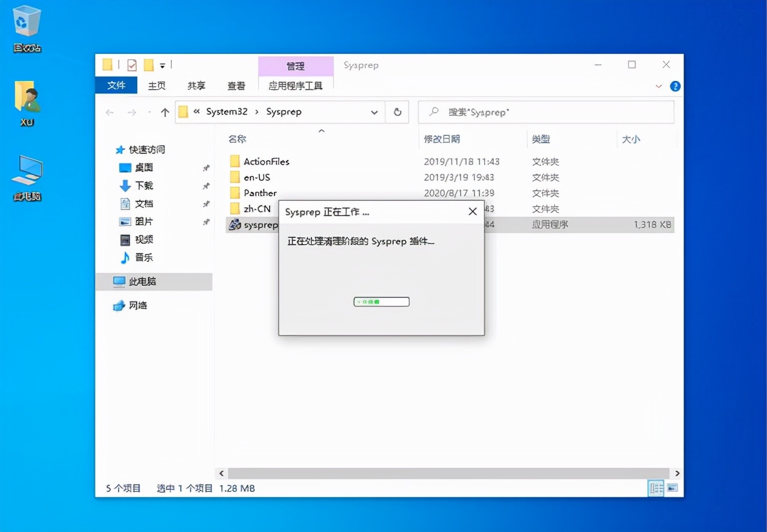Click the refresh icon in the address bar
This screenshot has height=532, width=767.
coord(397,111)
